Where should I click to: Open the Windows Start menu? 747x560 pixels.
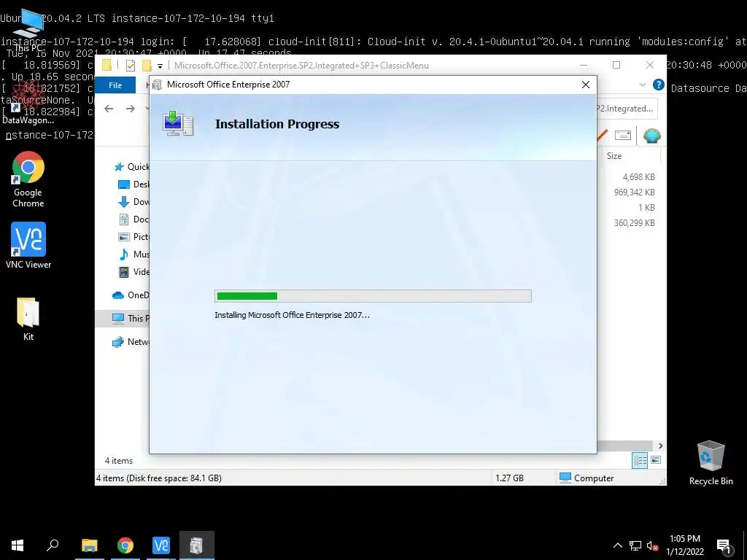click(18, 545)
